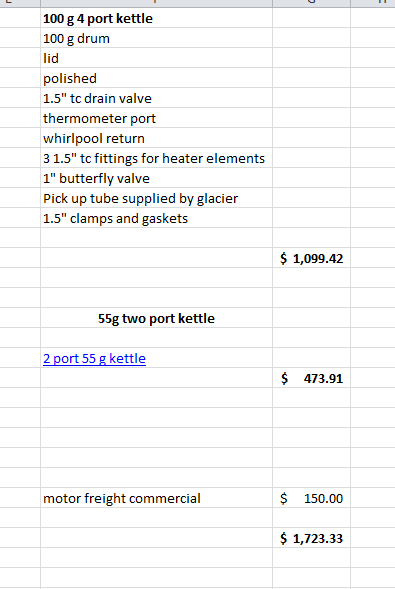Open the 2 port 55 g kettle link
395x589 pixels.
94,358
